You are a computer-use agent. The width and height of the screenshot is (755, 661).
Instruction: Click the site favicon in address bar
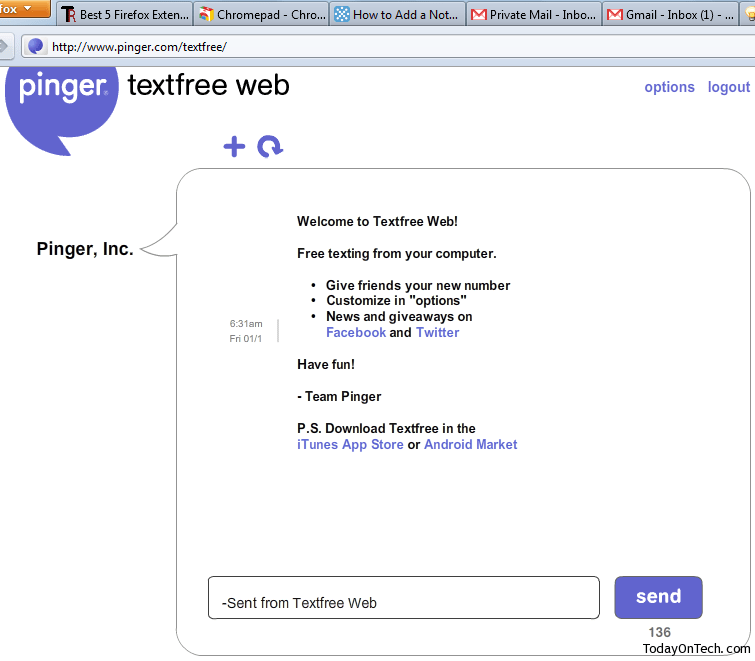tap(36, 46)
